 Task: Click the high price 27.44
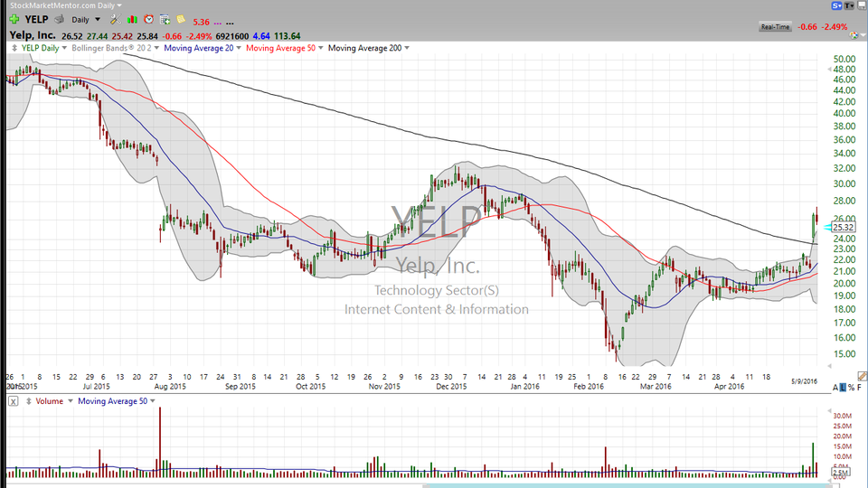pyautogui.click(x=97, y=36)
